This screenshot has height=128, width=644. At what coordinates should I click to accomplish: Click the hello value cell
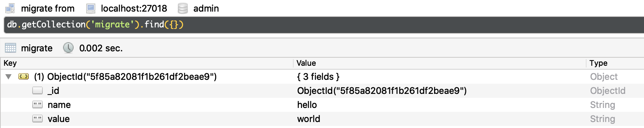307,105
